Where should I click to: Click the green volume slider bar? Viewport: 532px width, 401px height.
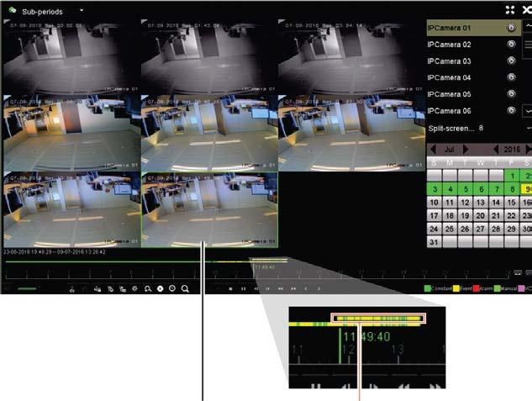pyautogui.click(x=27, y=288)
